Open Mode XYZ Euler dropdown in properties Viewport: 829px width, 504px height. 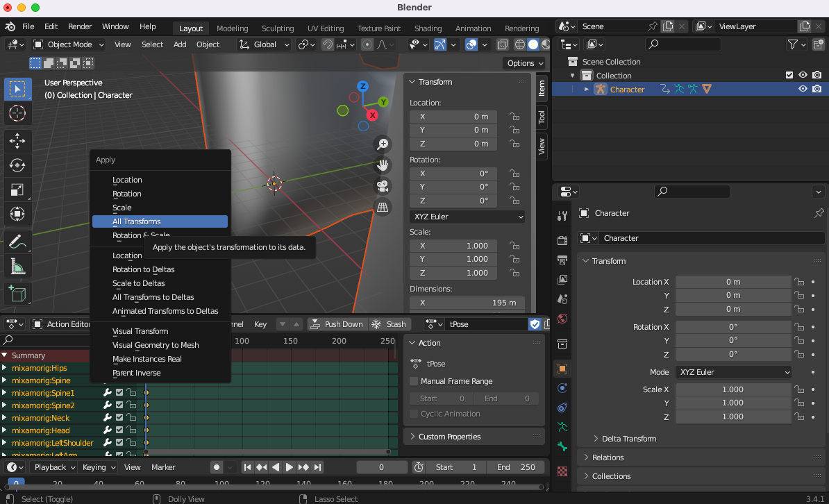(x=732, y=372)
